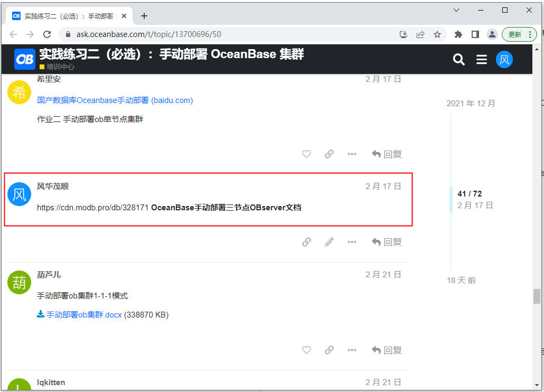Like 葫芦儿's post with heart icon
The height and width of the screenshot is (392, 544).
306,350
